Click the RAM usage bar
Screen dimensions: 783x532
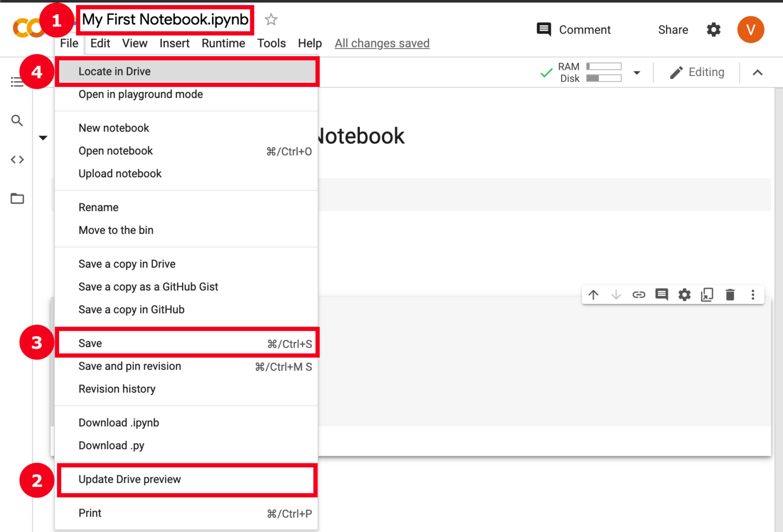604,66
